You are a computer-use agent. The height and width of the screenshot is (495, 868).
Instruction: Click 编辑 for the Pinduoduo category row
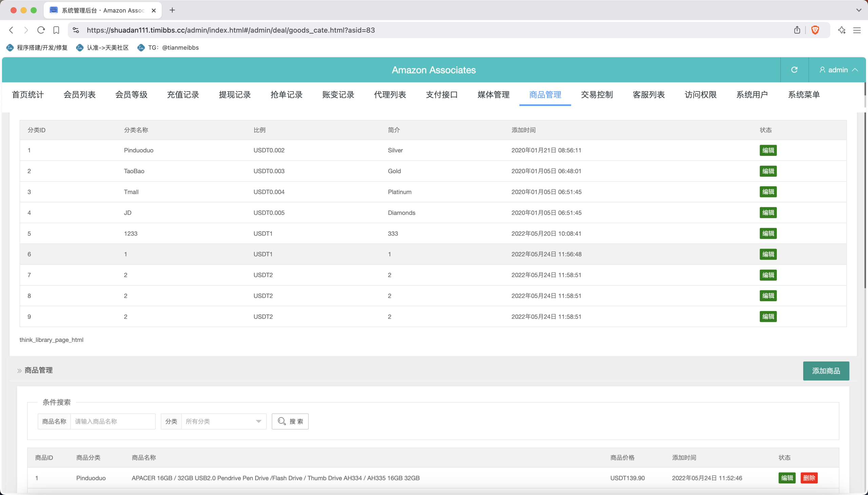point(768,150)
